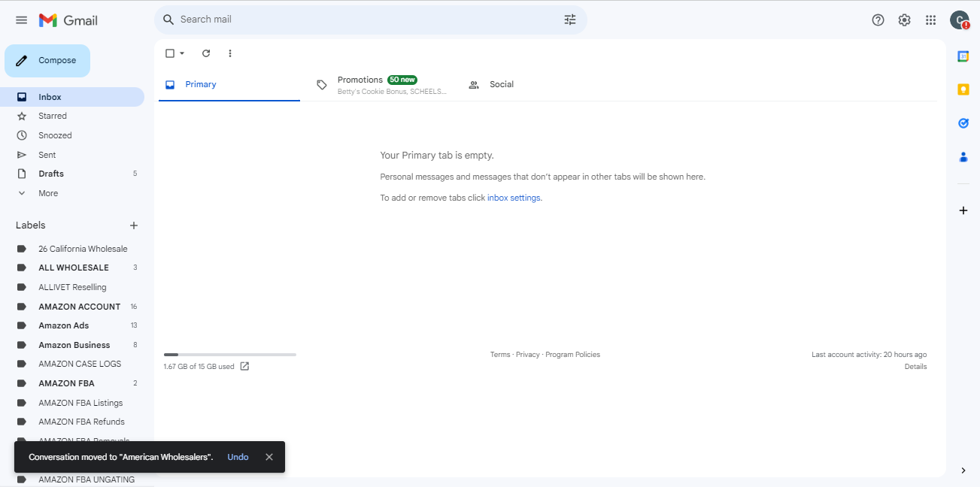Dismiss the conversation moved notification
This screenshot has height=487, width=980.
point(269,457)
